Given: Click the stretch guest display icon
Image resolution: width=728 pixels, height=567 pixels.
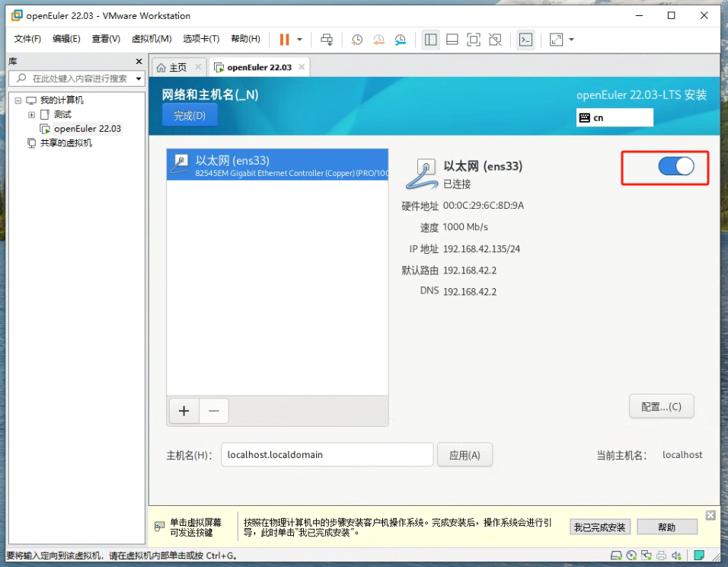Looking at the screenshot, I should pyautogui.click(x=556, y=40).
